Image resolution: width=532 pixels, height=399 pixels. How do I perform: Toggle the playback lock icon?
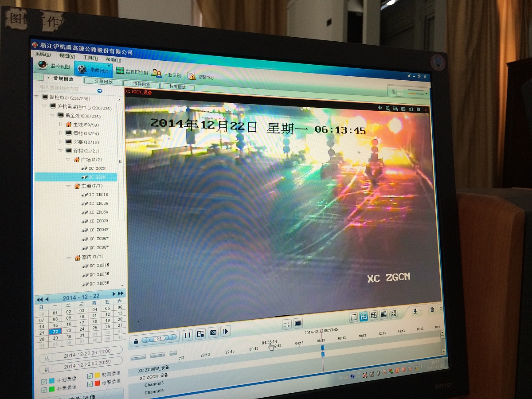pyautogui.click(x=136, y=340)
